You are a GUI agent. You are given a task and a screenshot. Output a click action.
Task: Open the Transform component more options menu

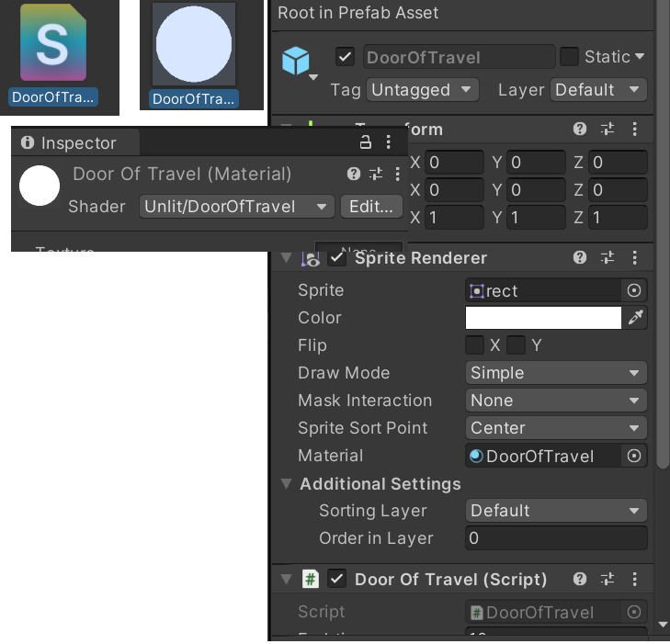[634, 129]
